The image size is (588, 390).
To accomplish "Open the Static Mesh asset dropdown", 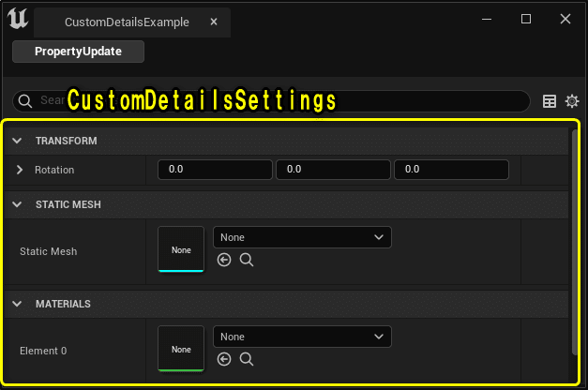I will (x=302, y=237).
